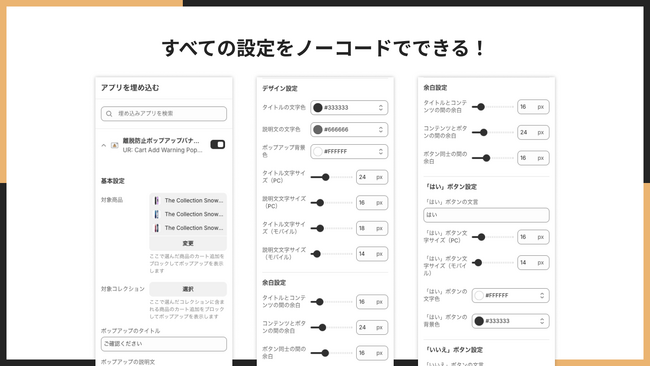Expand the 説明文の文字色 up-down arrows
Screen dimensions: 650x366
click(381, 130)
